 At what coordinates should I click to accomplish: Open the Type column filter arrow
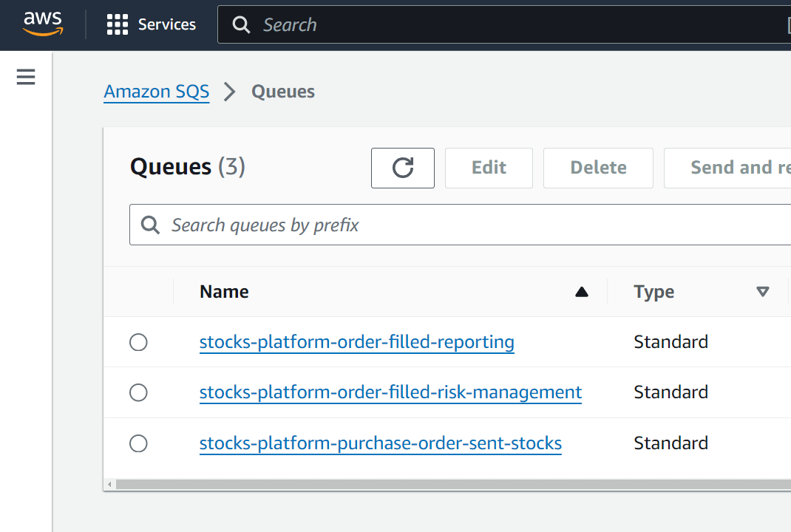[x=763, y=292]
